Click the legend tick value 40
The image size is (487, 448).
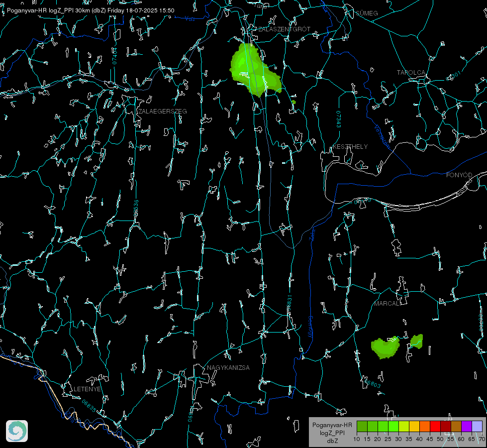tap(419, 440)
